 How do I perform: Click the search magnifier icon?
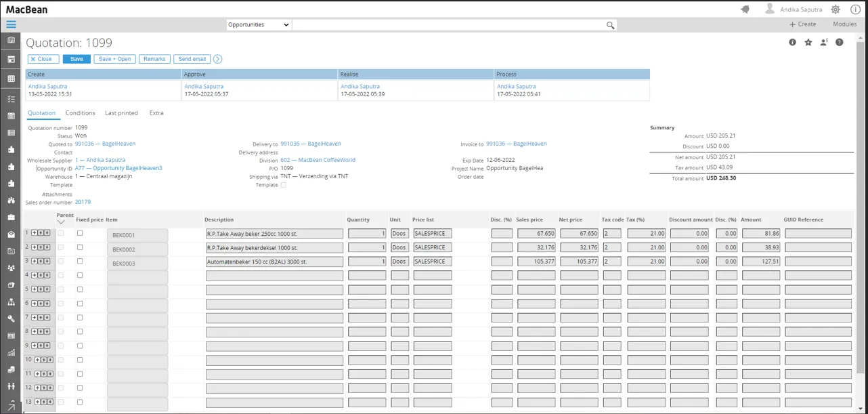[x=610, y=25]
